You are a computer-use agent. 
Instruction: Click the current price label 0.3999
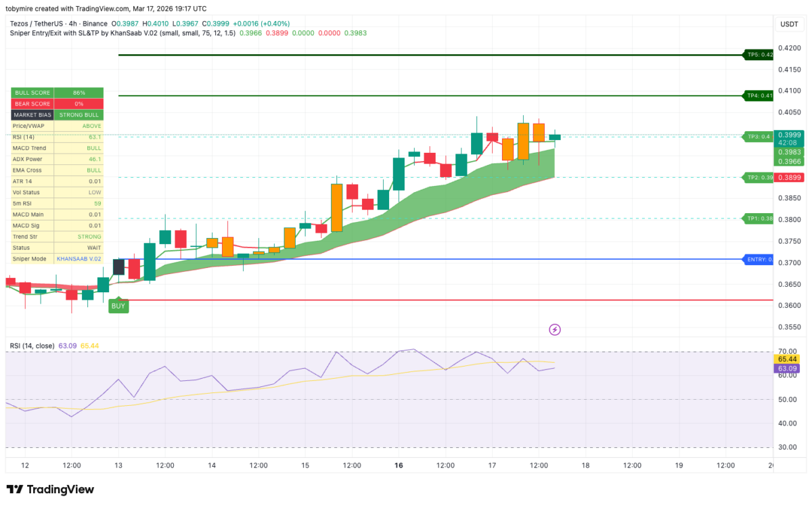click(x=789, y=135)
